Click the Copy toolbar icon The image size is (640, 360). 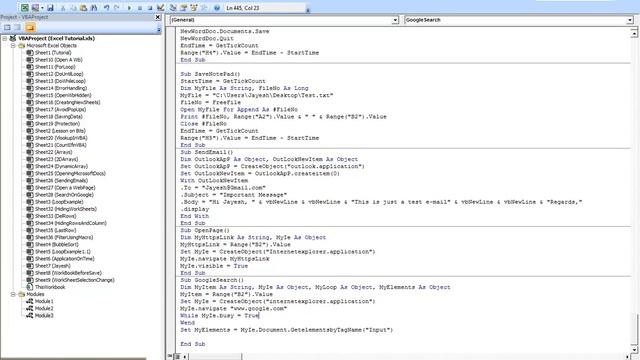pyautogui.click(x=73, y=8)
